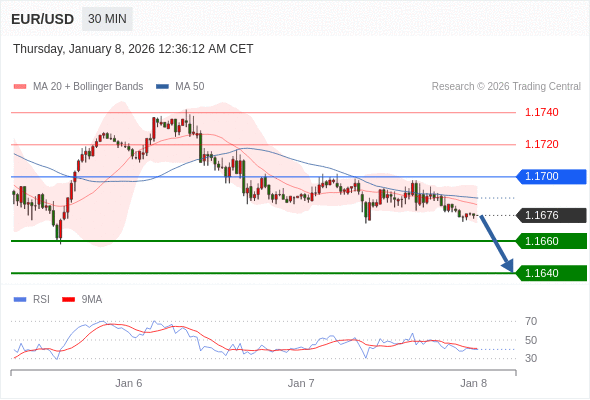Click the 9MA legend label

coord(92,300)
